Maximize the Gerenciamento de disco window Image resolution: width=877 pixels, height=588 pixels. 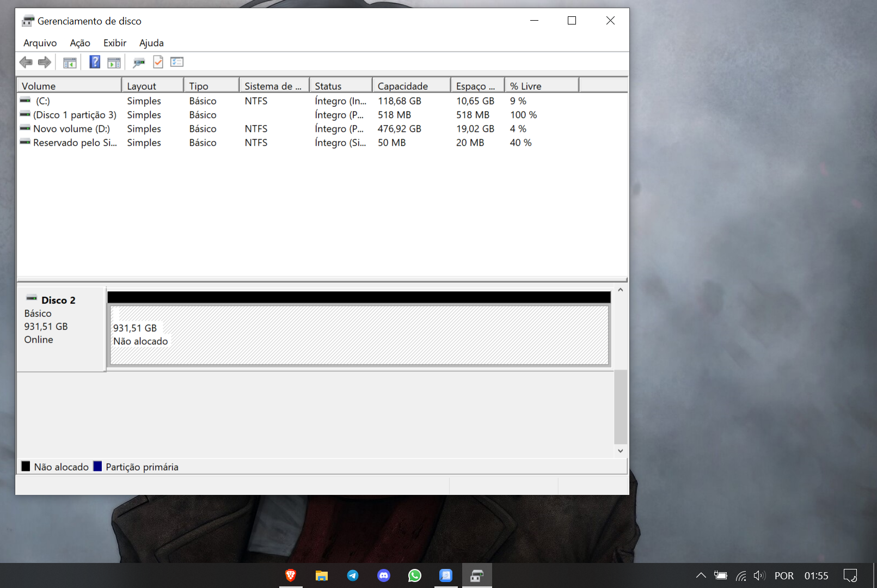572,21
